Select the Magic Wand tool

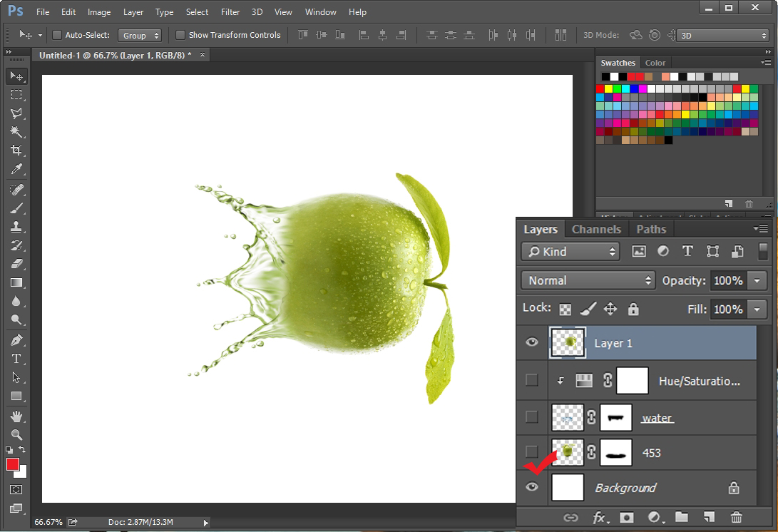16,131
